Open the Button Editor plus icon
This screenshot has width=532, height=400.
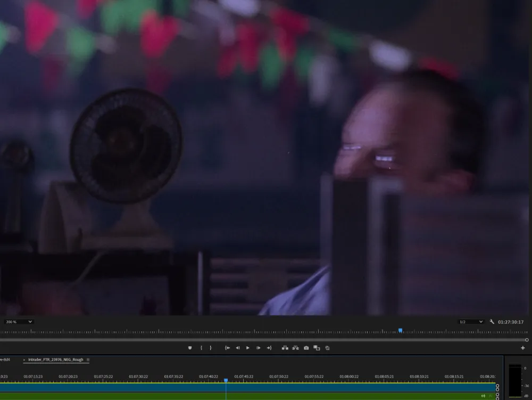coord(522,348)
